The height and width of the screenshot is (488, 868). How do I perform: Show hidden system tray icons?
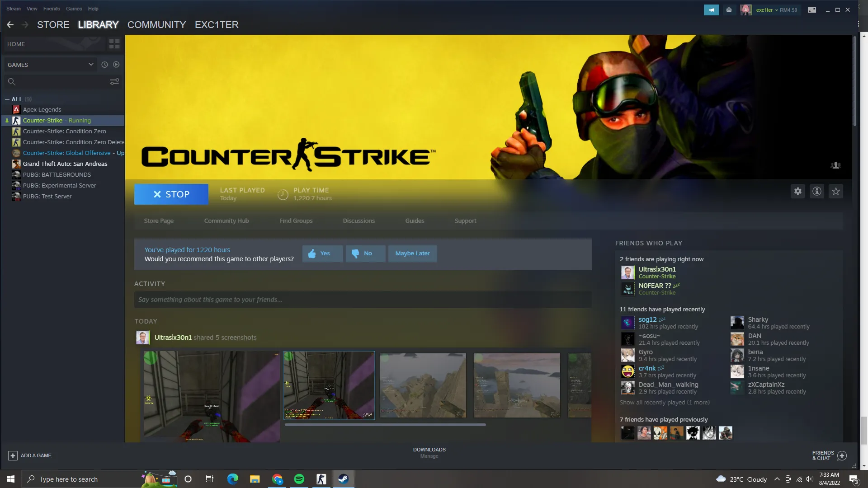point(777,479)
